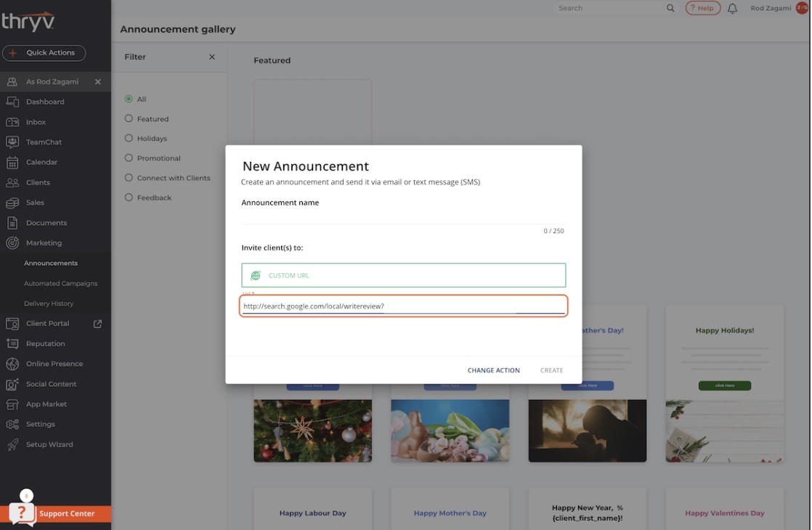Select the Happy New Year template
The height and width of the screenshot is (530, 812).
pos(588,509)
